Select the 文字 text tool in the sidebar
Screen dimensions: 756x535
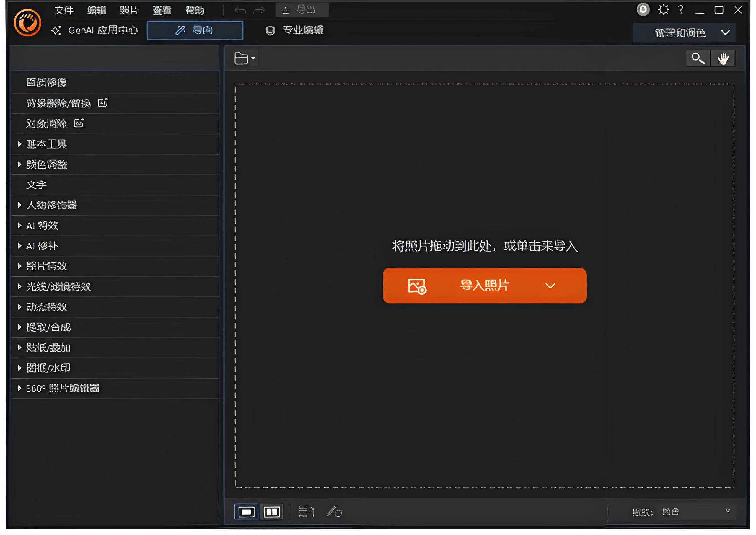[36, 185]
